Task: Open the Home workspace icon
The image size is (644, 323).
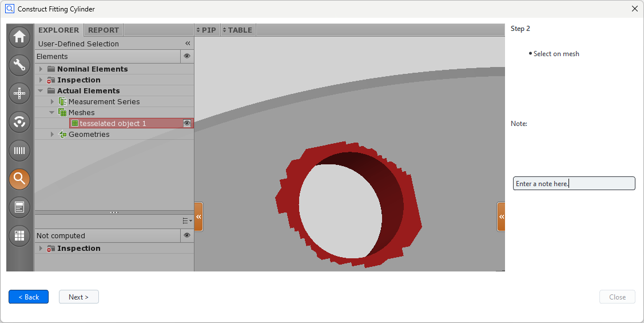Action: [19, 37]
